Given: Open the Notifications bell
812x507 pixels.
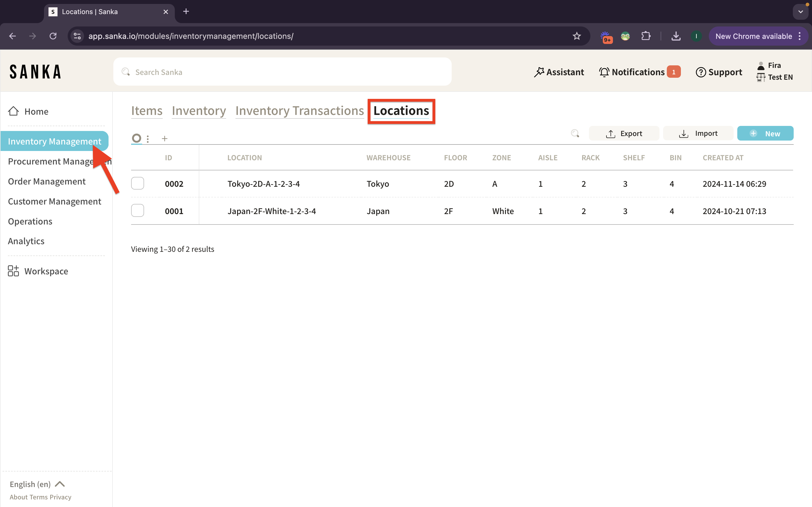Looking at the screenshot, I should tap(604, 72).
